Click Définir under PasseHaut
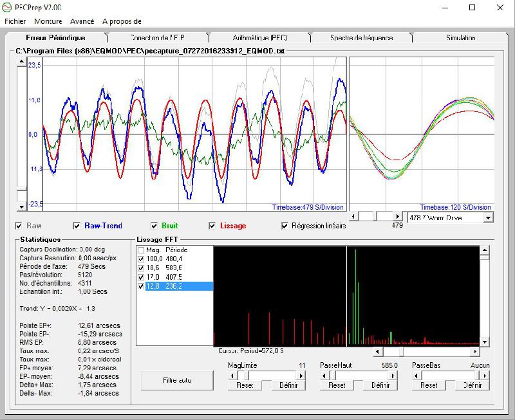The width and height of the screenshot is (515, 420). (380, 385)
